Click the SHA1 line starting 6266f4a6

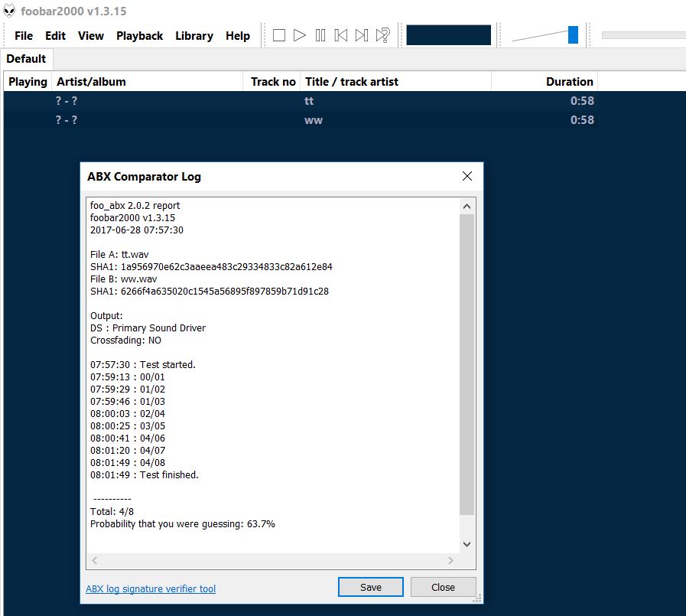click(x=210, y=291)
